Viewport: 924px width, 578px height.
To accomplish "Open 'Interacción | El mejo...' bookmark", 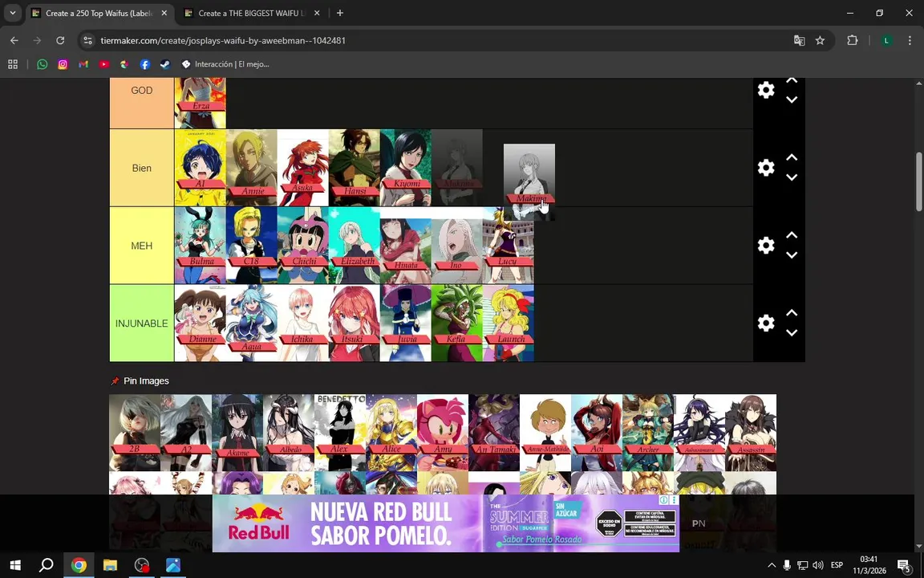I will coord(225,64).
